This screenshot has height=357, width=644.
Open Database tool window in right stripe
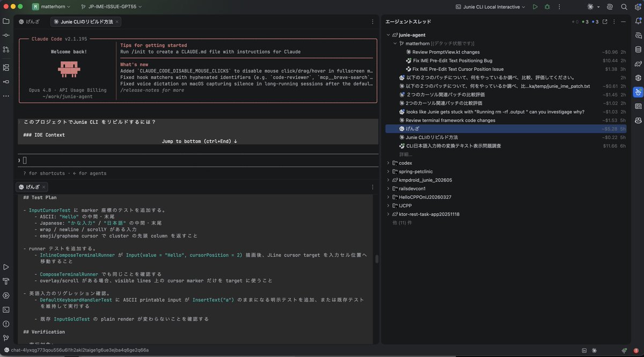[638, 49]
